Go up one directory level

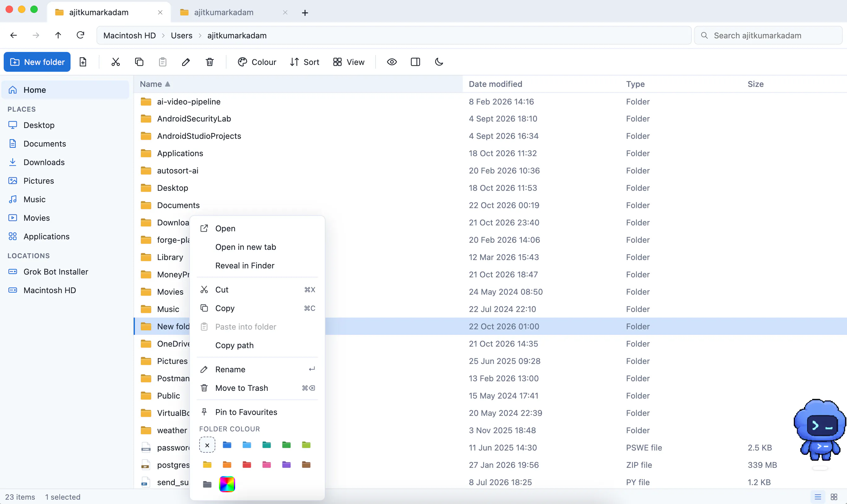tap(58, 35)
